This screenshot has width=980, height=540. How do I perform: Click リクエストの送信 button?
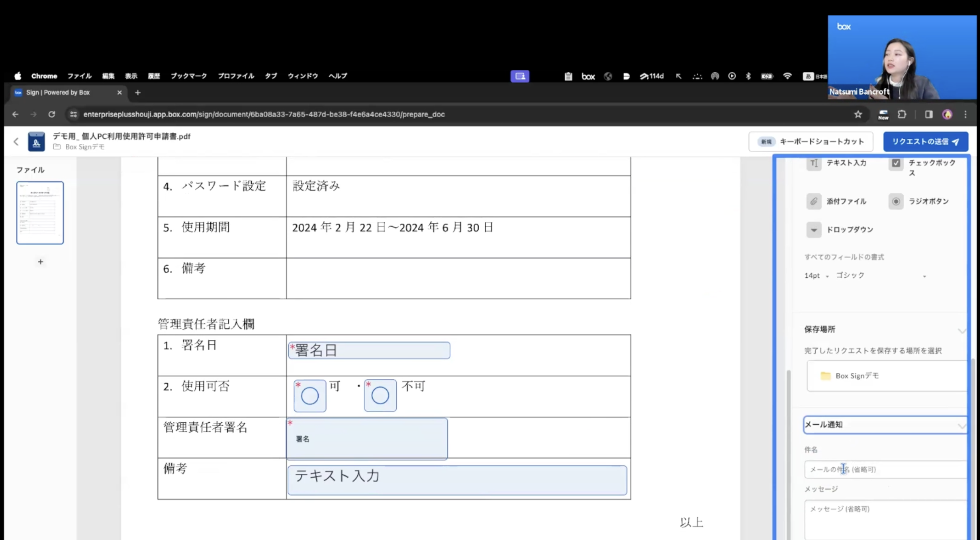(926, 142)
